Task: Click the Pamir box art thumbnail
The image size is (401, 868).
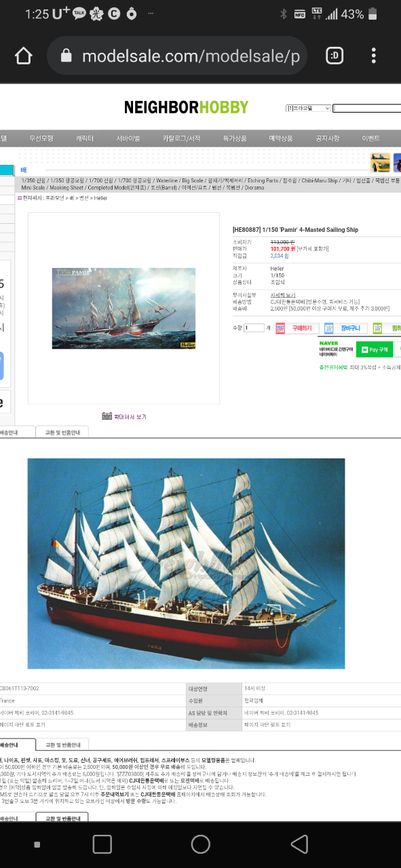Action: [123, 309]
